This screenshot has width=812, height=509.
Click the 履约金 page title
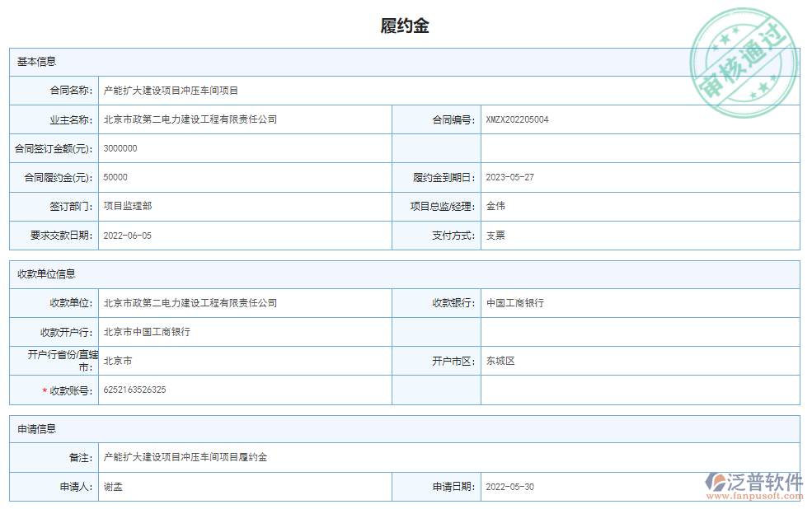tap(405, 26)
